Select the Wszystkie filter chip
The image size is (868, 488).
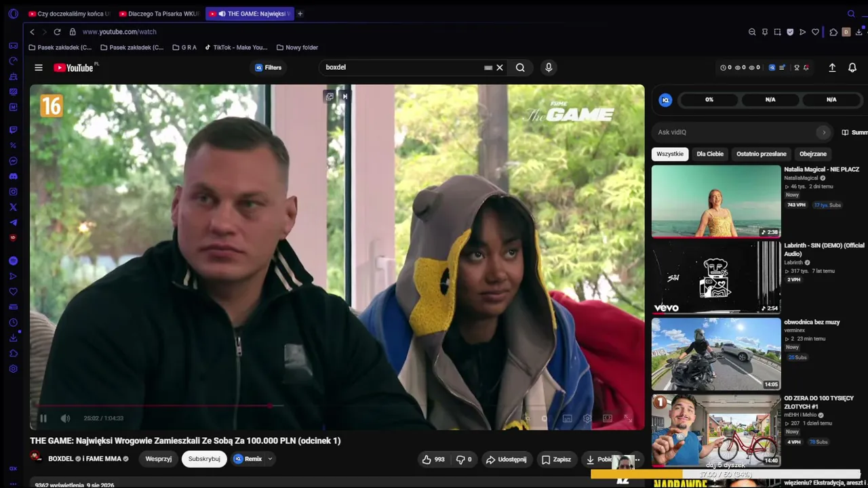pos(670,154)
